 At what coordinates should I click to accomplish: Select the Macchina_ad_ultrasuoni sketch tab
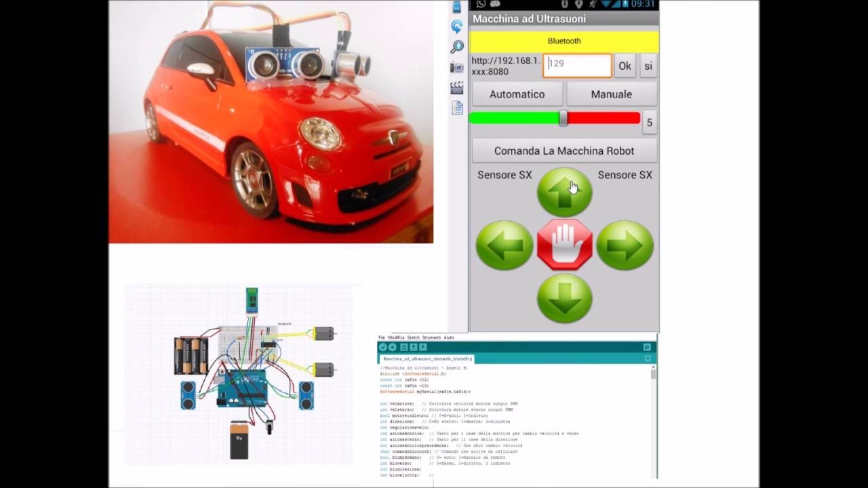pos(427,359)
